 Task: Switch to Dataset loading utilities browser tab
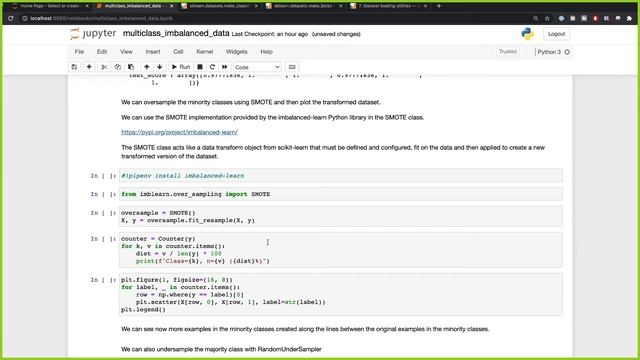pos(389,6)
